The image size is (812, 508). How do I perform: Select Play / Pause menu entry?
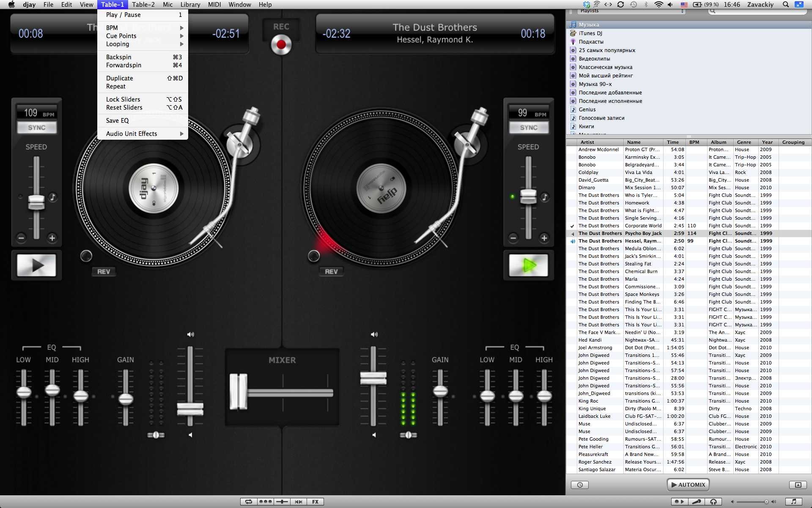coord(143,15)
